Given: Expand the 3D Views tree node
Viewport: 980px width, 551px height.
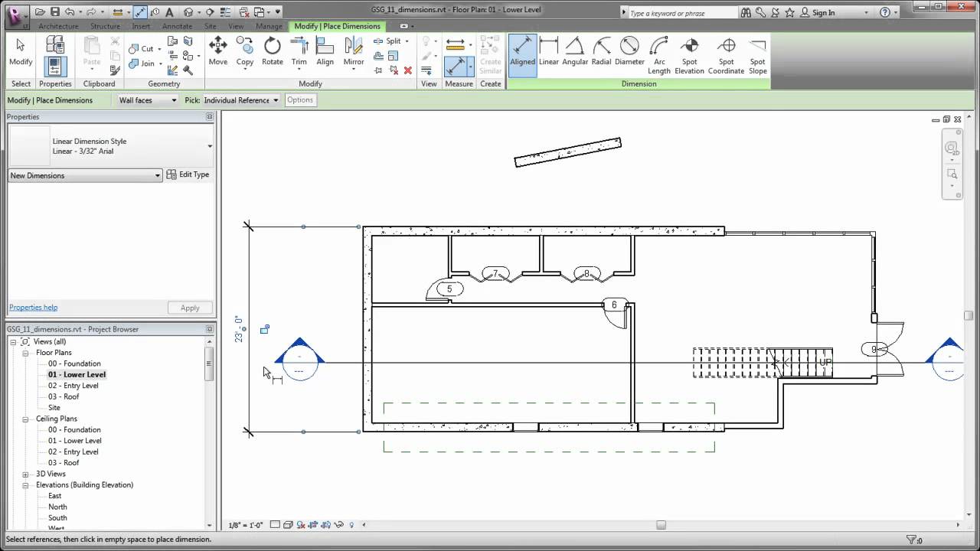Looking at the screenshot, I should coord(25,474).
